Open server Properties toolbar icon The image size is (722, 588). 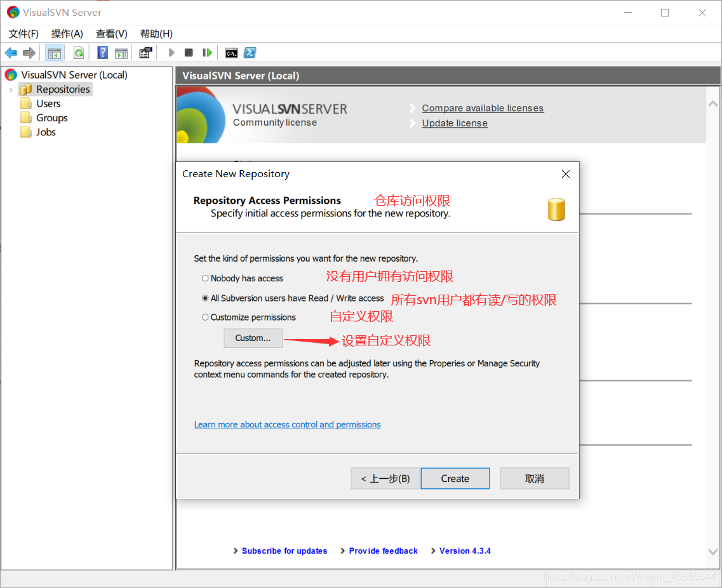tap(145, 53)
